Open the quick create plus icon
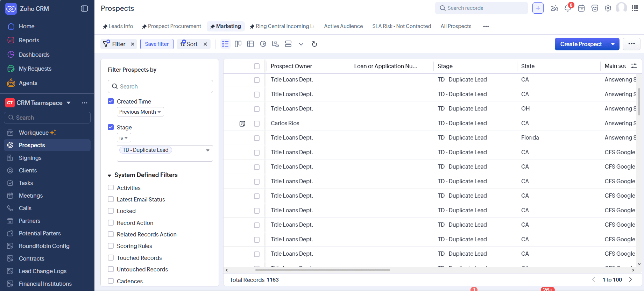The width and height of the screenshot is (644, 291). pyautogui.click(x=538, y=8)
